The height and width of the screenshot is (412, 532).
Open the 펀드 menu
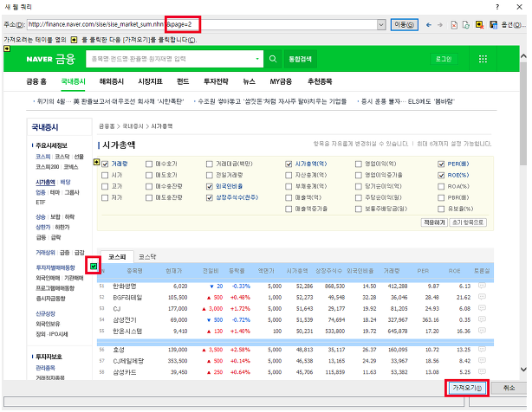(x=183, y=81)
